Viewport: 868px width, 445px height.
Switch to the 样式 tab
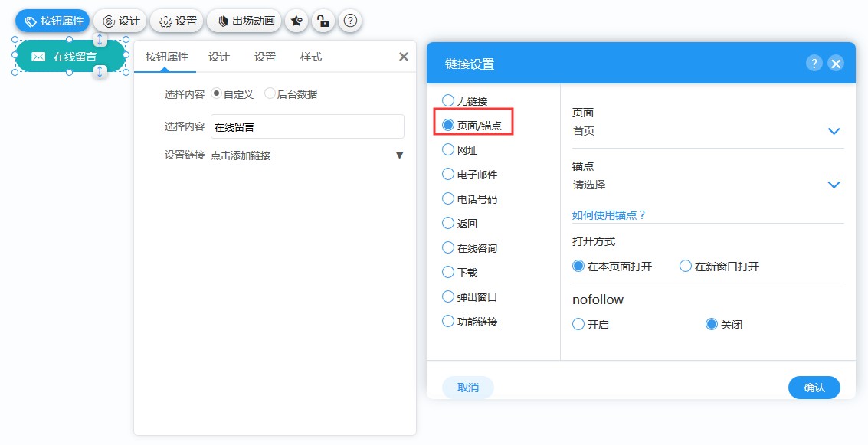tap(310, 57)
